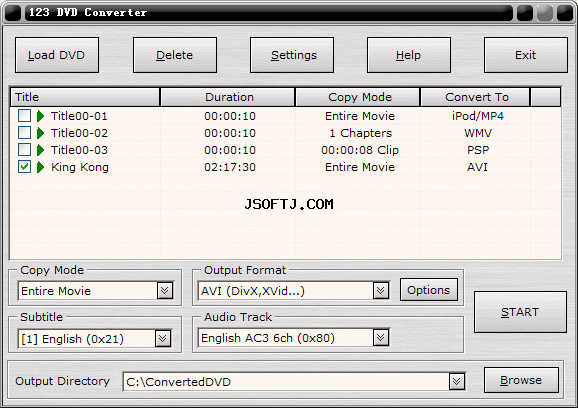
Task: Click the 123 DVD Converter title bar
Action: (268, 12)
